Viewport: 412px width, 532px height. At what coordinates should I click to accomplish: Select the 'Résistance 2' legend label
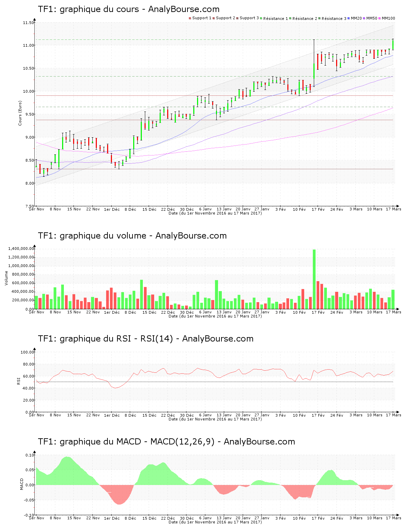tap(305, 19)
